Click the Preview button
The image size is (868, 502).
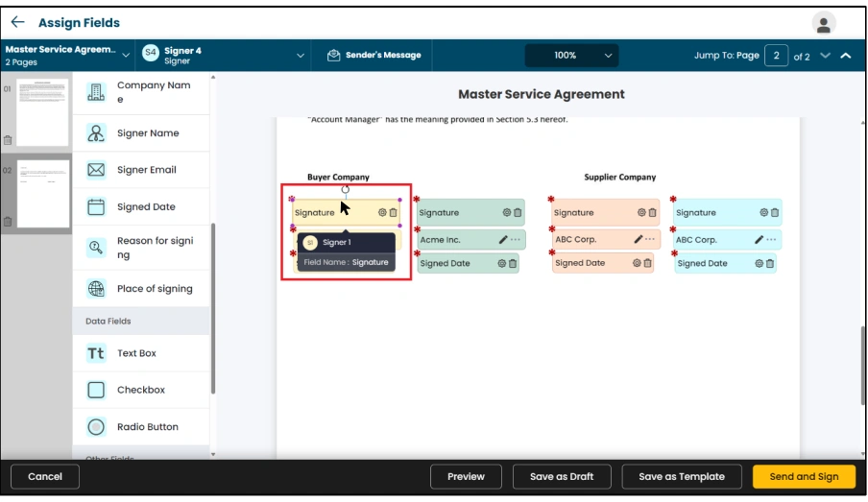tap(466, 476)
